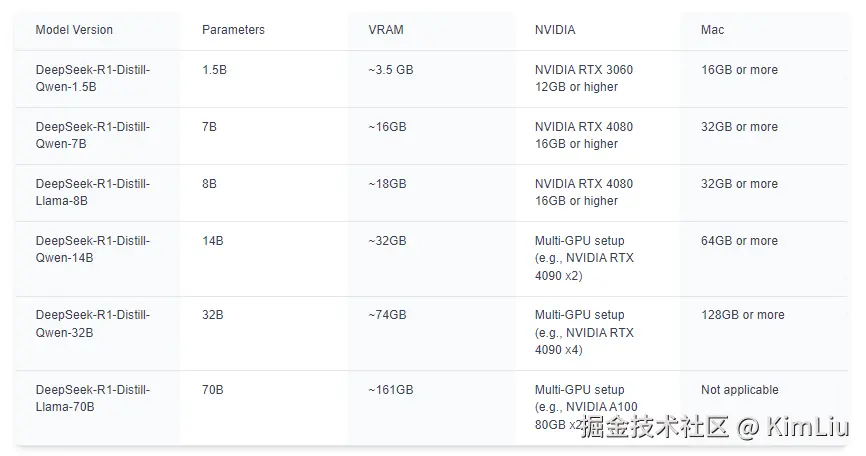Image resolution: width=866 pixels, height=456 pixels.
Task: Click the VRAM column header
Action: coord(386,30)
